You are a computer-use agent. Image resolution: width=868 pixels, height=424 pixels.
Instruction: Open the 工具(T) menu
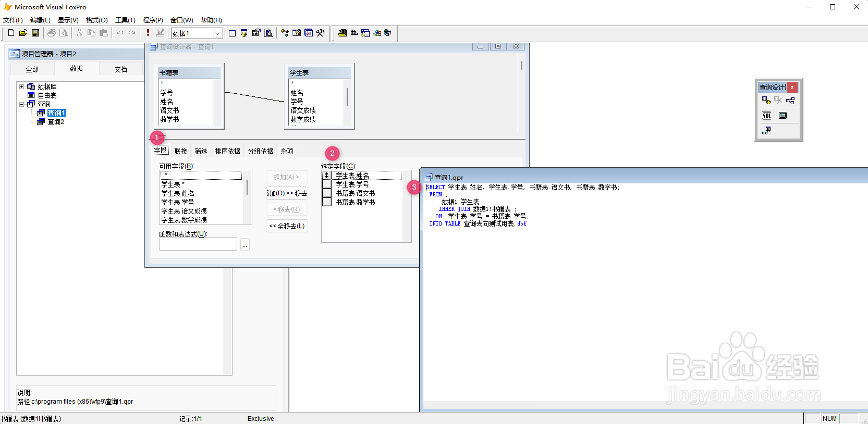125,20
